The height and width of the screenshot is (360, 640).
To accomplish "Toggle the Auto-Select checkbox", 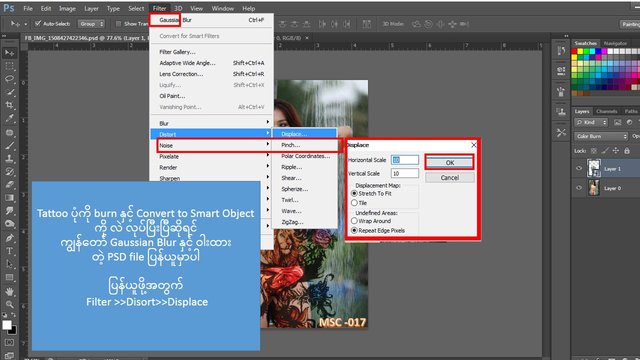I will click(38, 24).
